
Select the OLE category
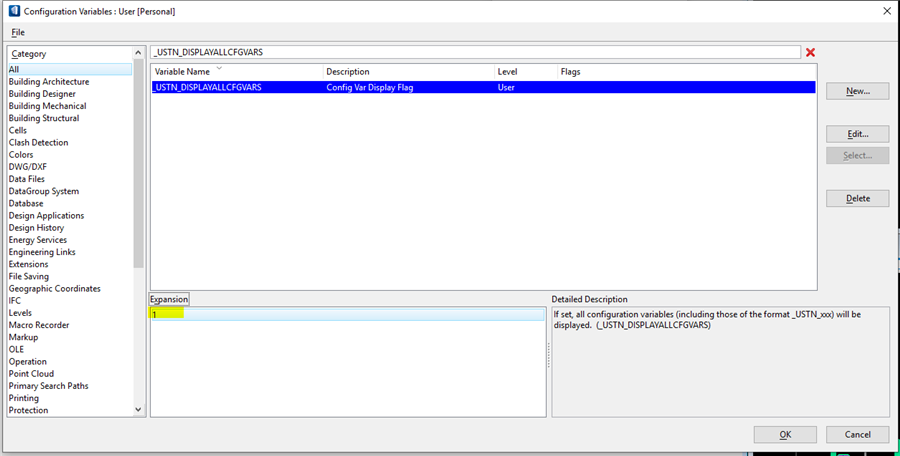(16, 349)
